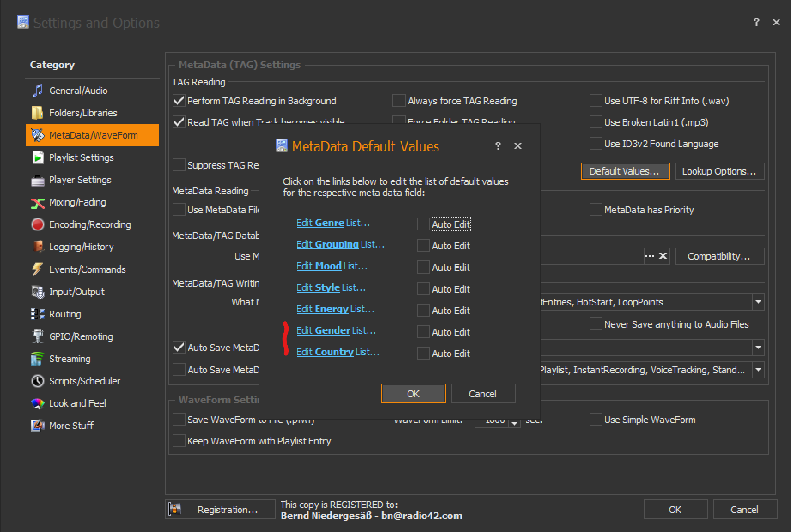Click the red Encoding/Recording icon
The height and width of the screenshot is (532, 791).
pyautogui.click(x=38, y=224)
